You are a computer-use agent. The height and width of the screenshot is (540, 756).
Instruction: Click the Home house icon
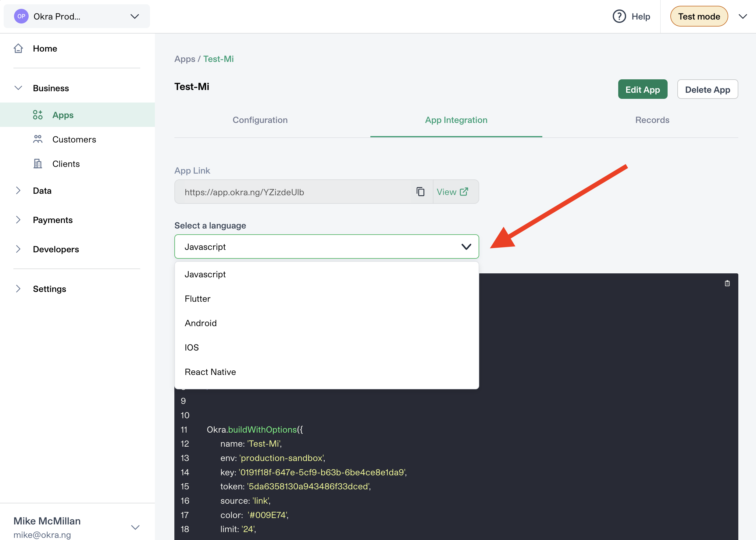click(18, 49)
